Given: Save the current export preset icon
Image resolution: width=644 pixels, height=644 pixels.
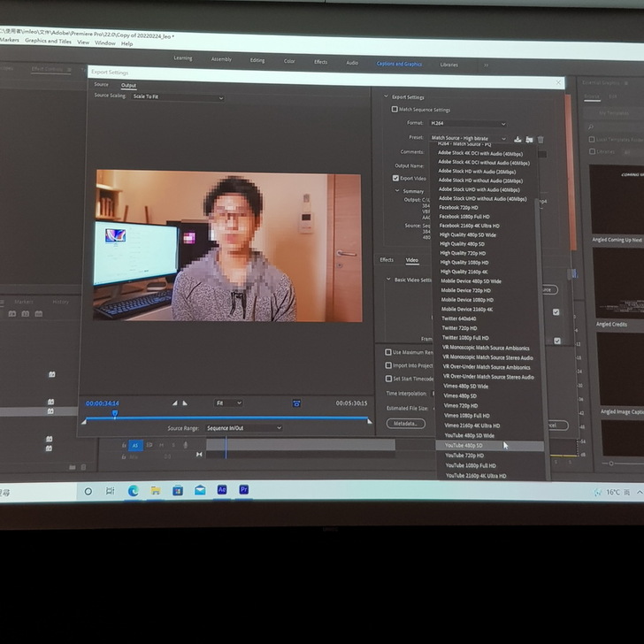Looking at the screenshot, I should click(517, 140).
